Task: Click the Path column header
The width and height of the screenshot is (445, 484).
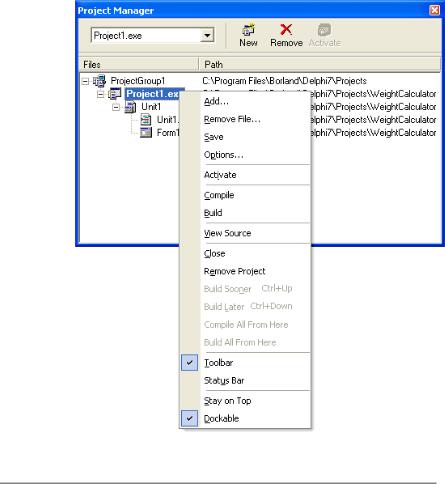Action: pos(320,64)
